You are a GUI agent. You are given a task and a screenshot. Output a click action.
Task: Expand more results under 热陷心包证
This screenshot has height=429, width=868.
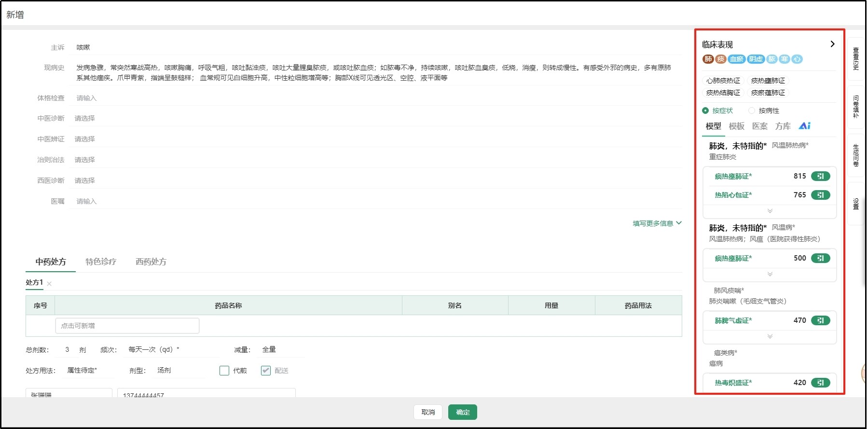[770, 211]
